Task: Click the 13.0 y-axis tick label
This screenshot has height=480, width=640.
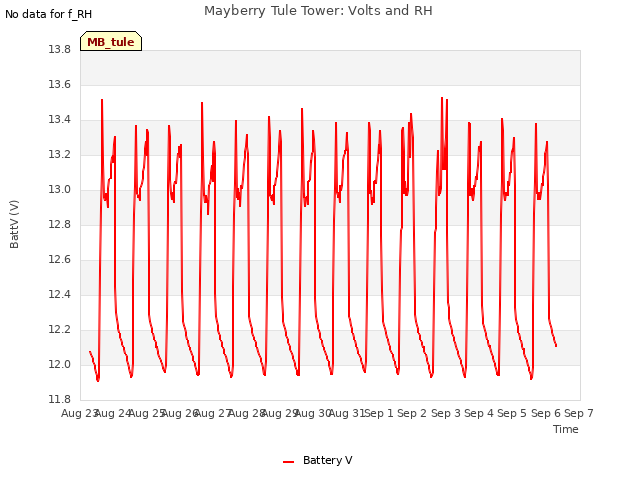Action: pyautogui.click(x=60, y=190)
